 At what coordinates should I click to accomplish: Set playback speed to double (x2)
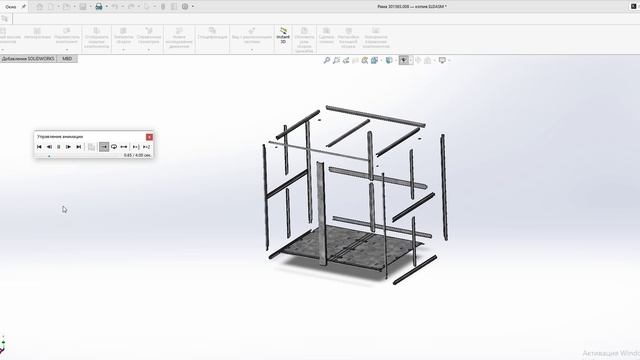click(x=147, y=147)
